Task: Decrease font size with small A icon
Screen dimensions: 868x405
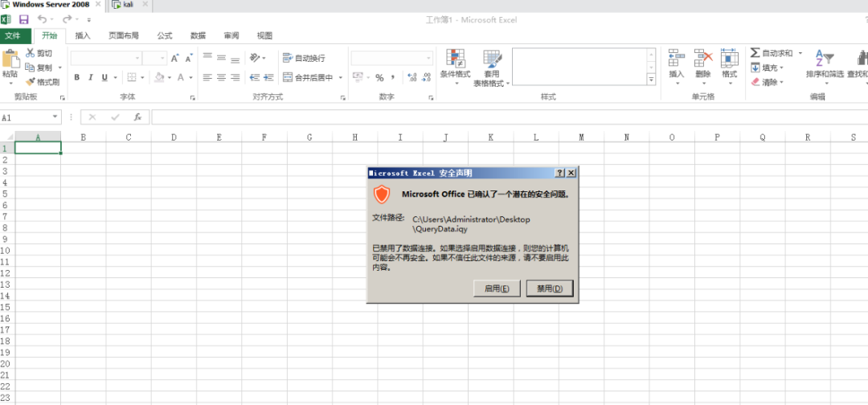Action: [189, 58]
